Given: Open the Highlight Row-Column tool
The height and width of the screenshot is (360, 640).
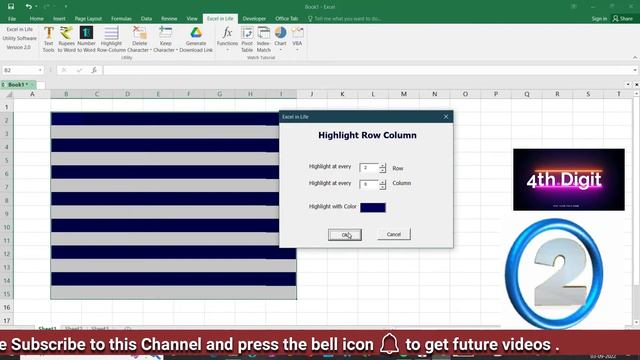Looking at the screenshot, I should point(111,39).
